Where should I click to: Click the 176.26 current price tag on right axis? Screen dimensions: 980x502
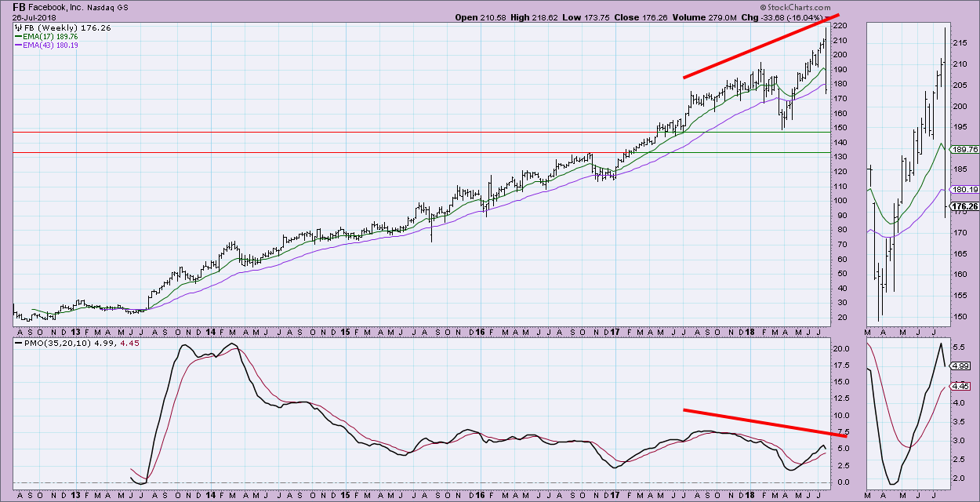pos(964,207)
